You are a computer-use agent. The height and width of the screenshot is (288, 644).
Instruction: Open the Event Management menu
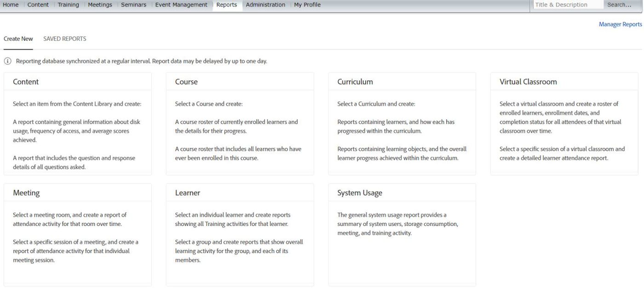[181, 5]
